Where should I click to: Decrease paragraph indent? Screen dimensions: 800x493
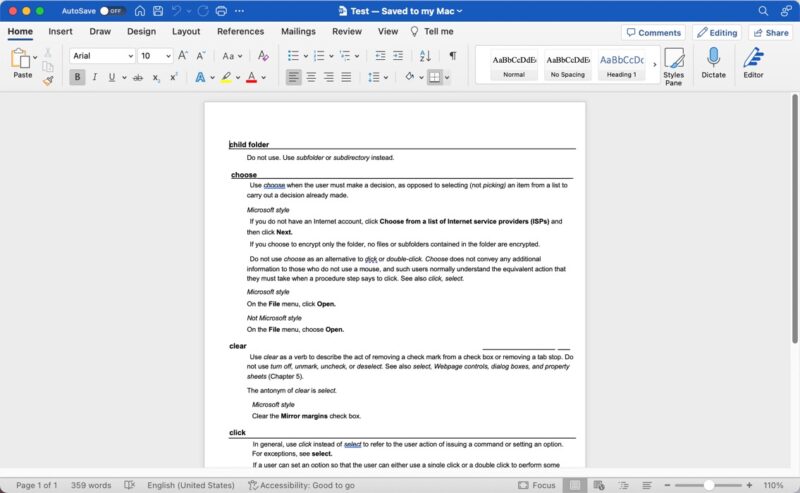pos(380,56)
